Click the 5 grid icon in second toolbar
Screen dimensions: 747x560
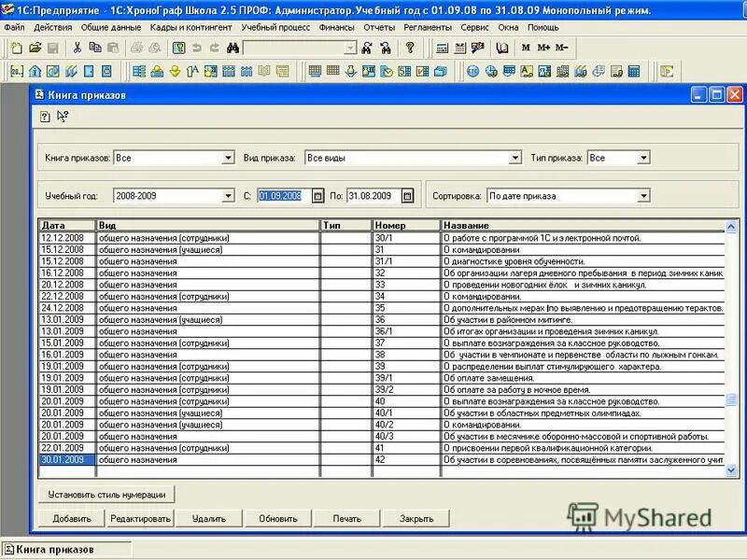pos(404,72)
